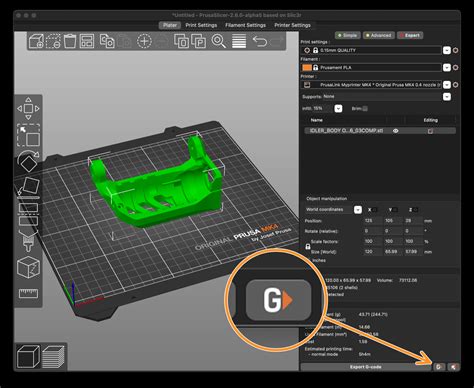Click the Split to objects icon
Image resolution: width=474 pixels, height=388 pixels.
point(181,42)
